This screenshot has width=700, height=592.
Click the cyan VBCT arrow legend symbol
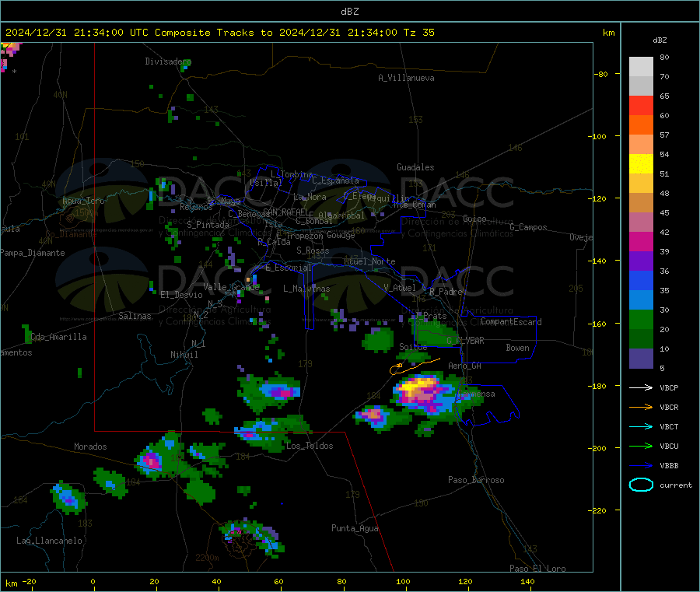[x=641, y=426]
